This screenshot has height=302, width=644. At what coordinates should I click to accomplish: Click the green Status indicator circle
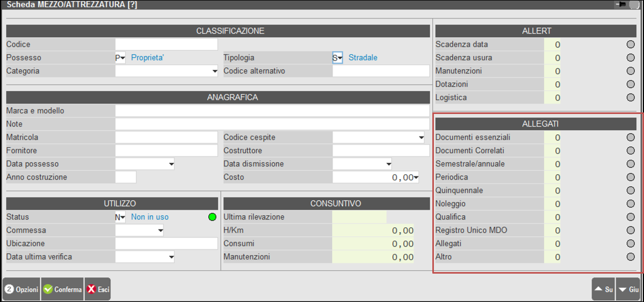[x=212, y=217]
